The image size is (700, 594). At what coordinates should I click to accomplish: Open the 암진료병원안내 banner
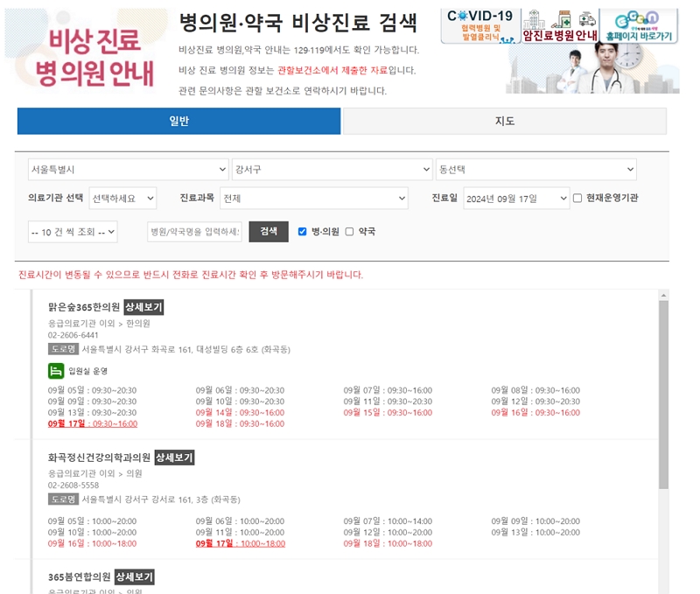[560, 26]
